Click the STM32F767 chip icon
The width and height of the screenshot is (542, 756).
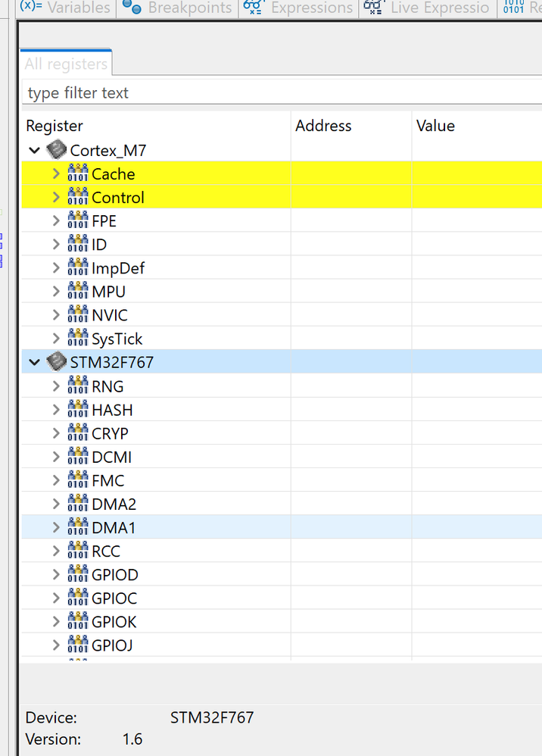pos(56,361)
